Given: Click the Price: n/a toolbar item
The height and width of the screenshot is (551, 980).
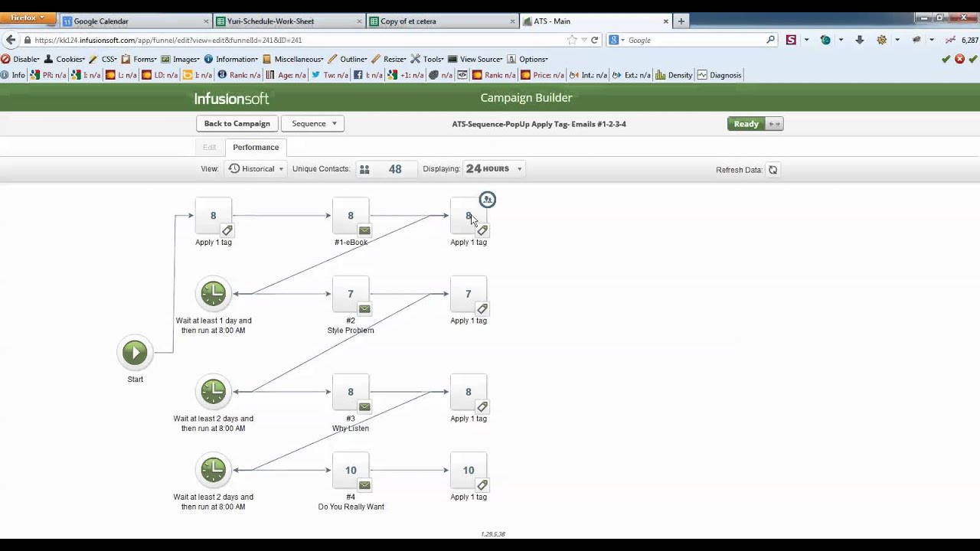Looking at the screenshot, I should coord(541,75).
